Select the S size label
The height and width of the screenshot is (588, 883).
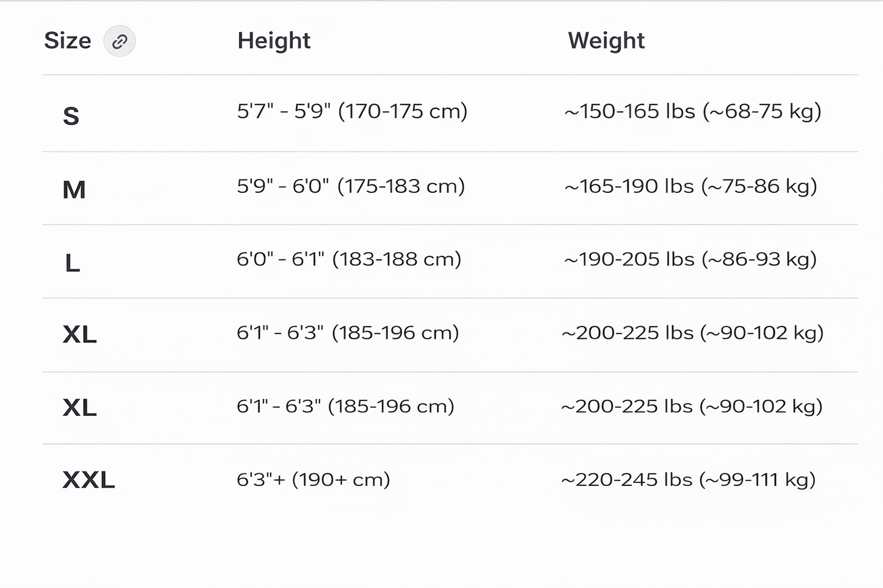point(71,116)
